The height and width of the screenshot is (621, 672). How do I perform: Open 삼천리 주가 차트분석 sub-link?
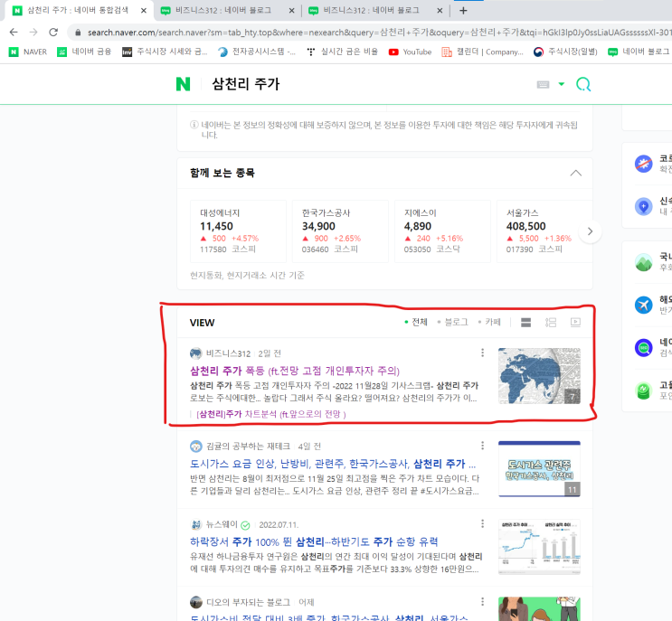point(270,414)
